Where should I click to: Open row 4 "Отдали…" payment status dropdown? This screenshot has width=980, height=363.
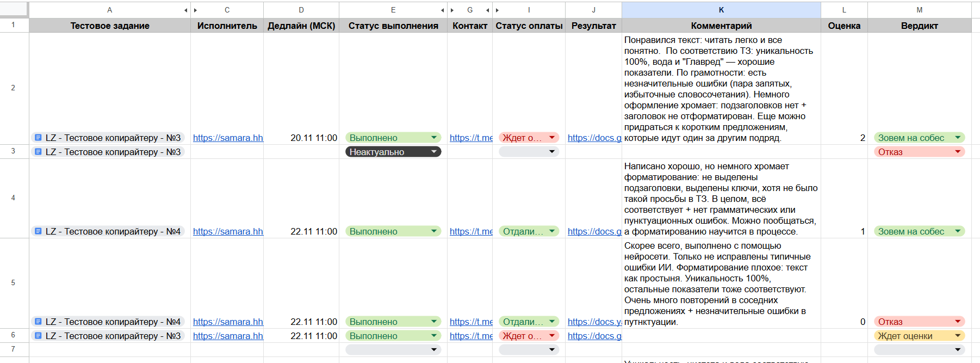(552, 231)
